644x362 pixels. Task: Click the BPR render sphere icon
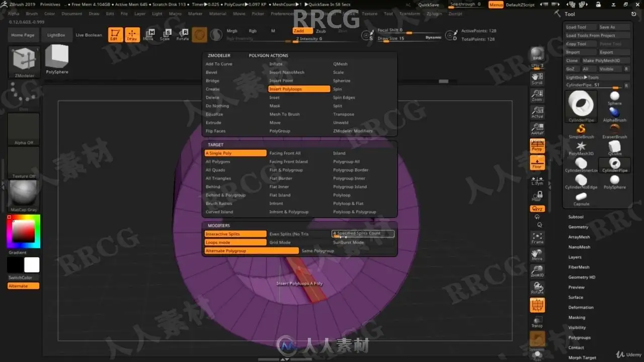point(537,54)
